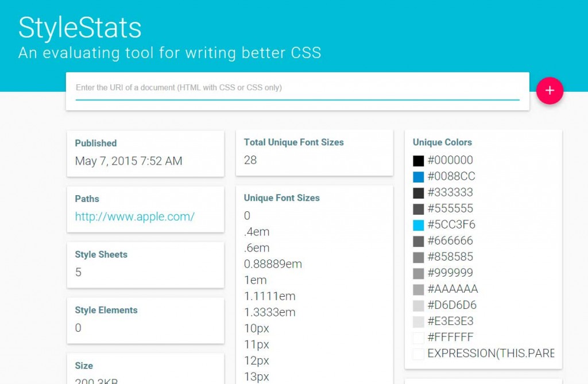
Task: Open the http://www.apple.com/ path link
Action: (x=135, y=216)
